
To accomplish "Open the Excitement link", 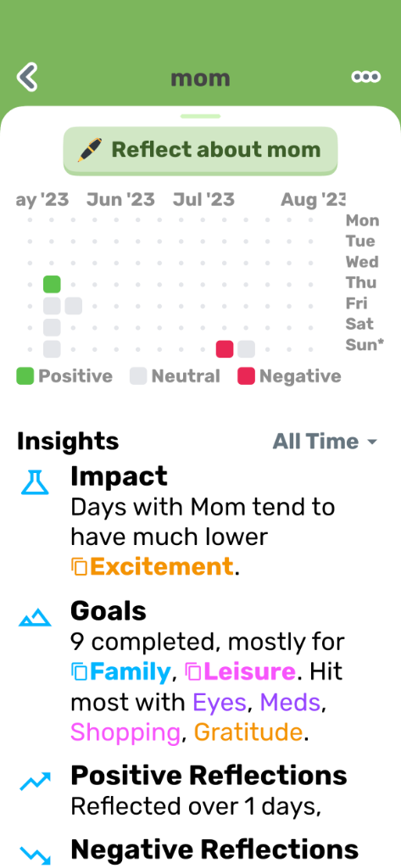I will pos(161,567).
